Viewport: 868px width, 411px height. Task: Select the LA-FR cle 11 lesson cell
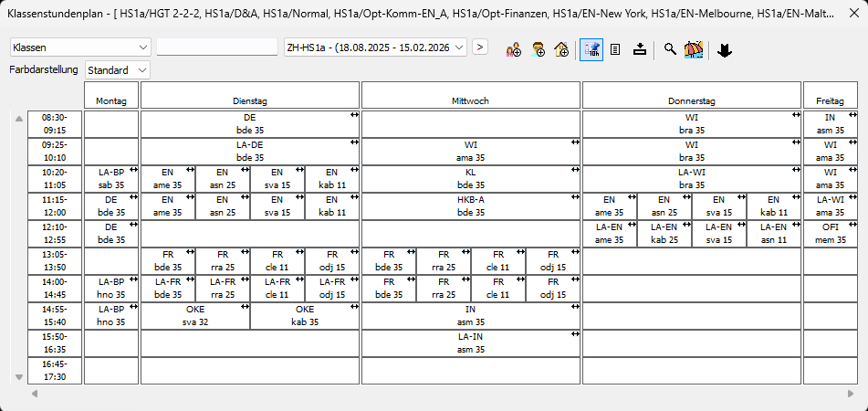[277, 288]
